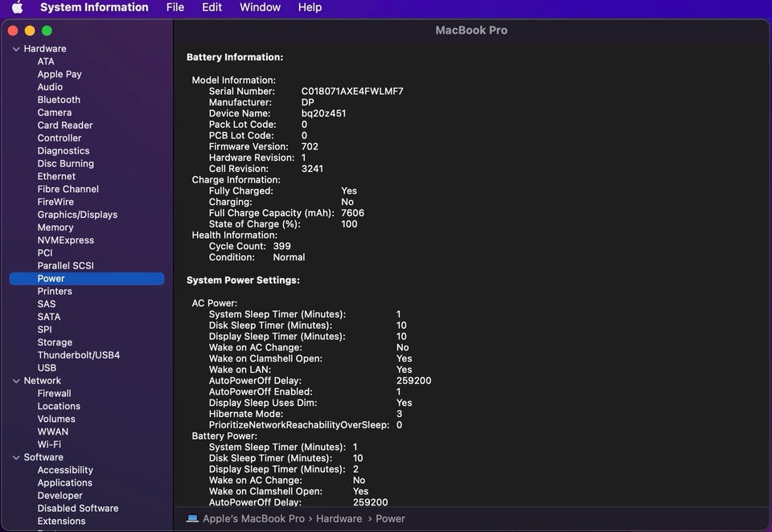Select Thunderbolt/USB4 in the sidebar
The width and height of the screenshot is (772, 532).
(79, 355)
